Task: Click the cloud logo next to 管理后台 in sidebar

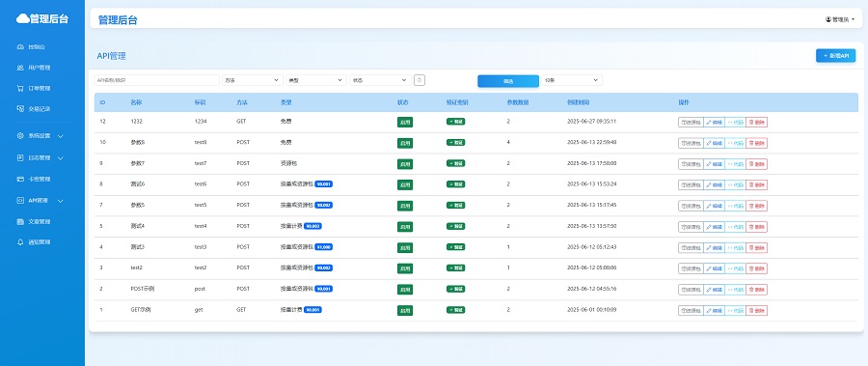Action: coord(23,19)
